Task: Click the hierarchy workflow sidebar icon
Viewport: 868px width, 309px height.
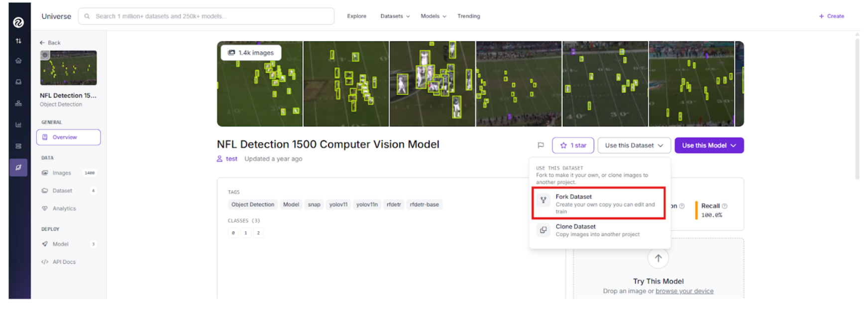Action: pyautogui.click(x=18, y=103)
